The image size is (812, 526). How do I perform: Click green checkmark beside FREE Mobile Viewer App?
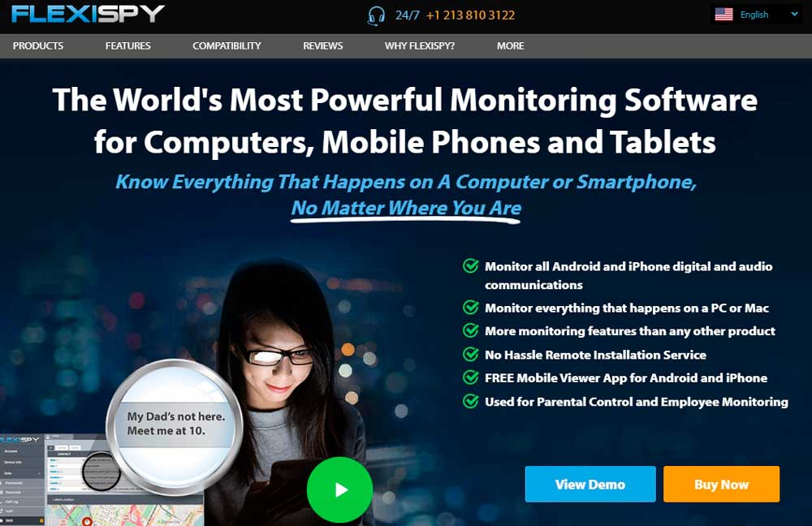(x=470, y=377)
